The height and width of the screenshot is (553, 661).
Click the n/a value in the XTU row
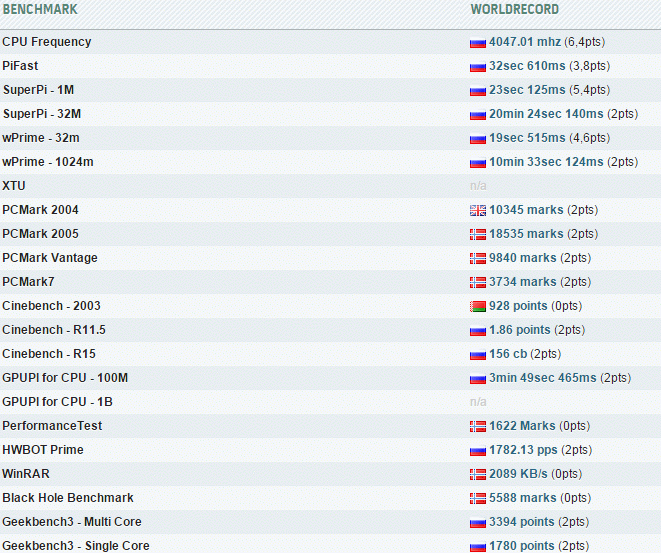[478, 186]
